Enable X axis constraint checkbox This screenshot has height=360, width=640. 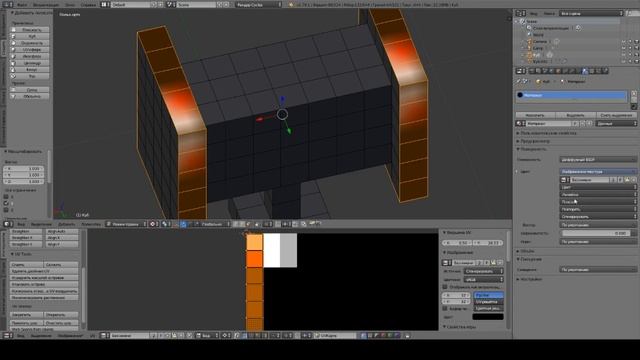tap(6, 197)
